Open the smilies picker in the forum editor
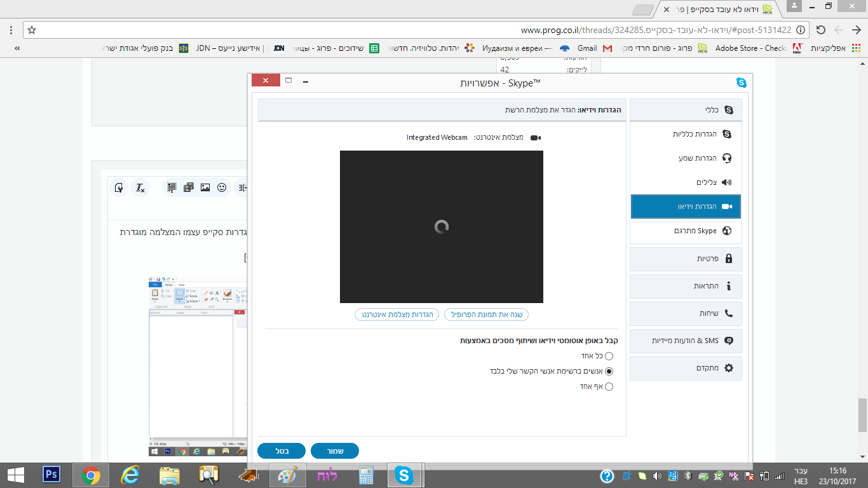 [x=222, y=187]
